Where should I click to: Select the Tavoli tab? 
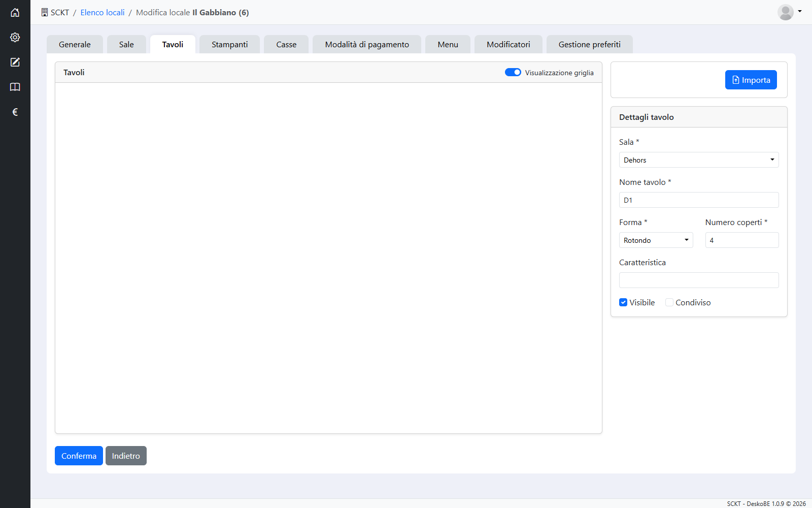[173, 44]
